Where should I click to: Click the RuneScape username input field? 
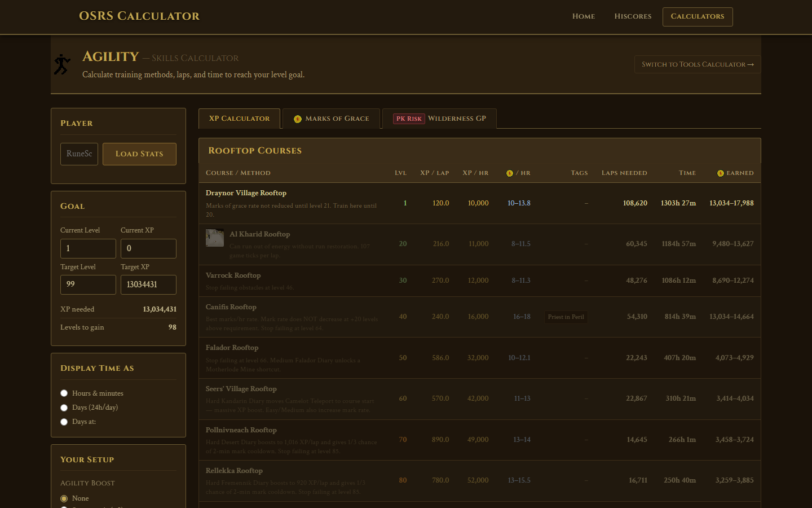tap(79, 154)
